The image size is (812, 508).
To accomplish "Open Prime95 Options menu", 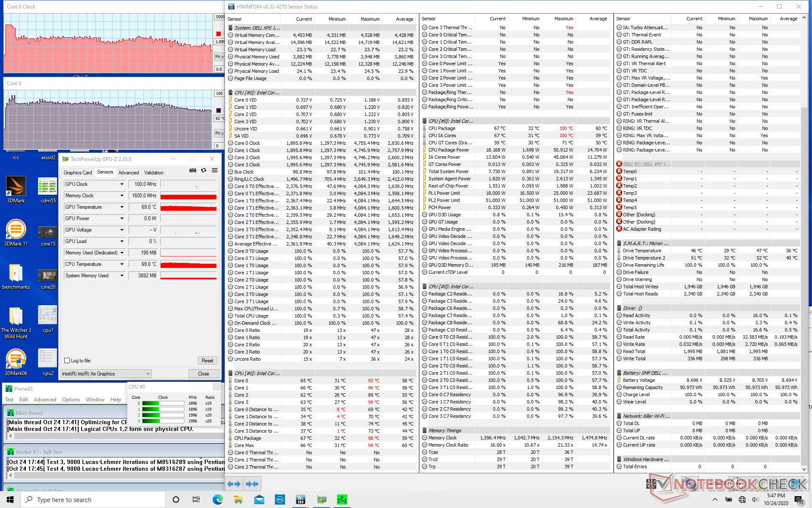I will pos(71,400).
